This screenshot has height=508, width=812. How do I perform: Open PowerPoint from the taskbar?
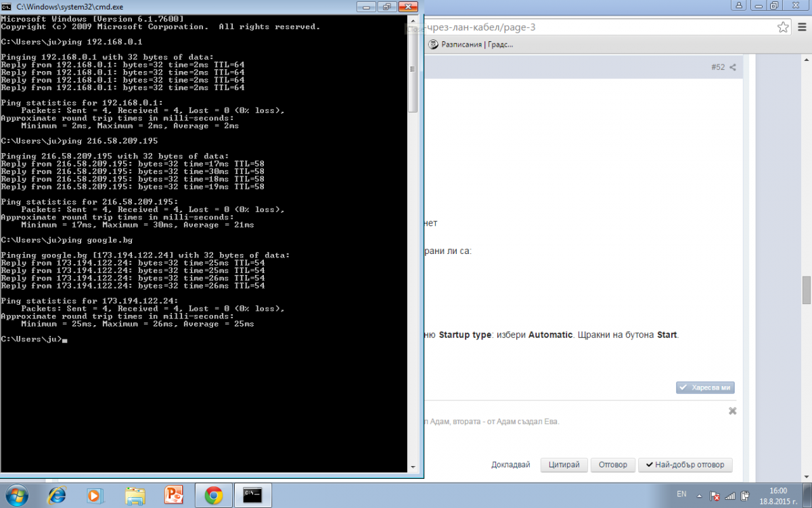point(174,496)
